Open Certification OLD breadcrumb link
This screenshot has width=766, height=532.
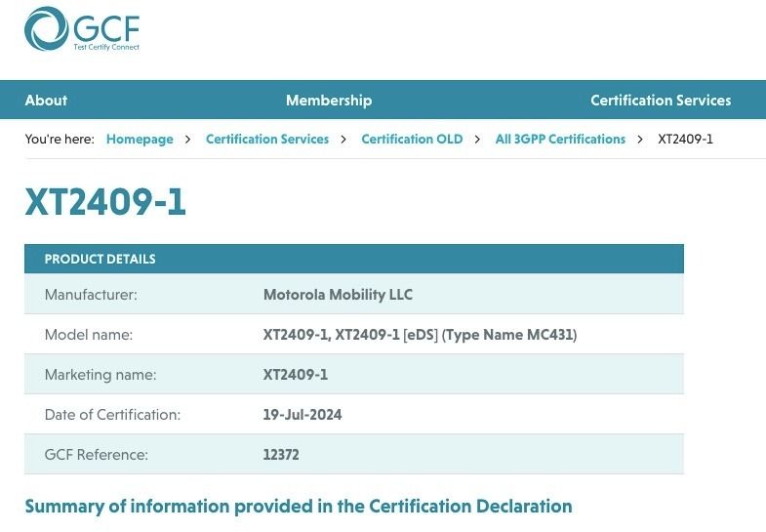[412, 140]
